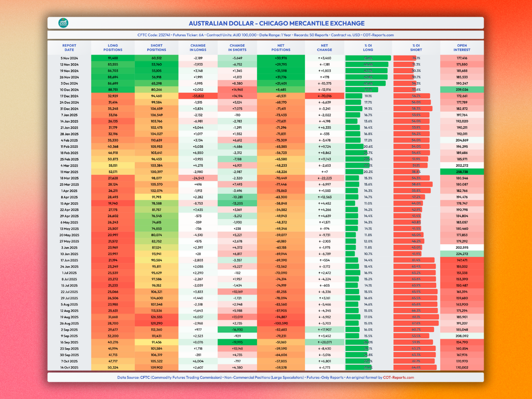
Task: Click the dark green -19,995 change in shorts cell
Action: [x=237, y=342]
